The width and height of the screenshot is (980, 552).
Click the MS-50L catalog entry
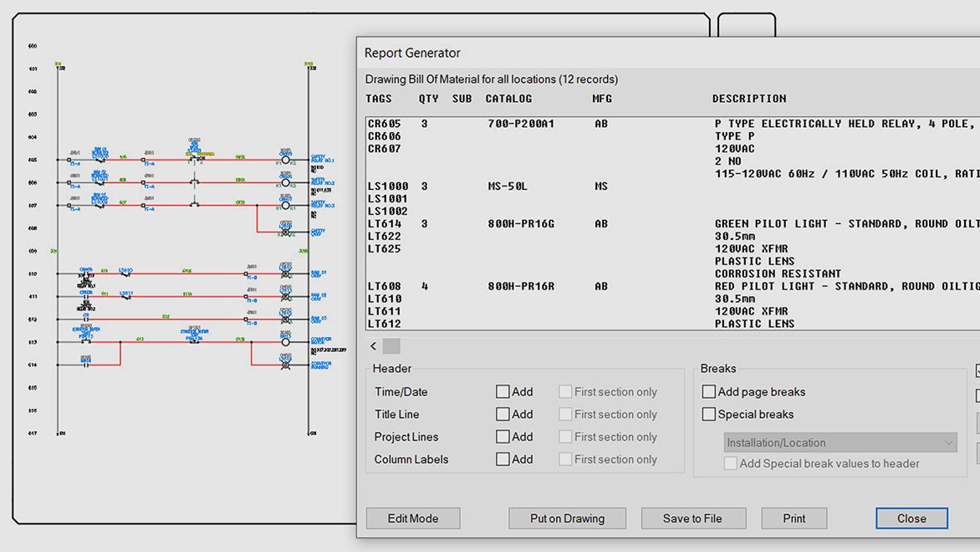click(508, 187)
